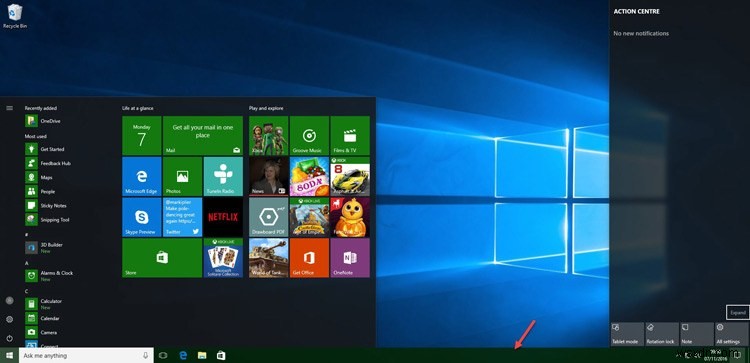The width and height of the screenshot is (750, 363).
Task: Click the Power button in Start
Action: coord(10,338)
